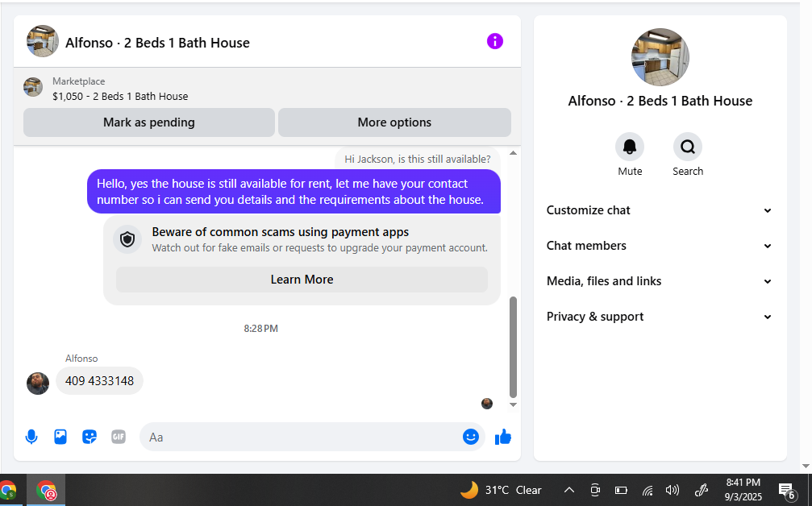Viewport: 812px width, 506px height.
Task: Open the sticker picker icon
Action: point(90,438)
